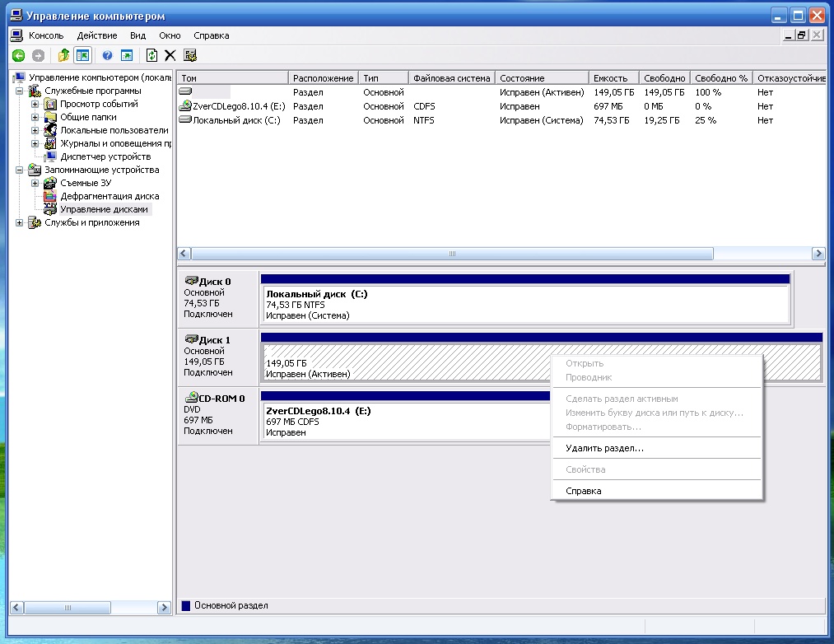834x644 pixels.
Task: Expand the Службы и приложения tree node
Action: 20,223
